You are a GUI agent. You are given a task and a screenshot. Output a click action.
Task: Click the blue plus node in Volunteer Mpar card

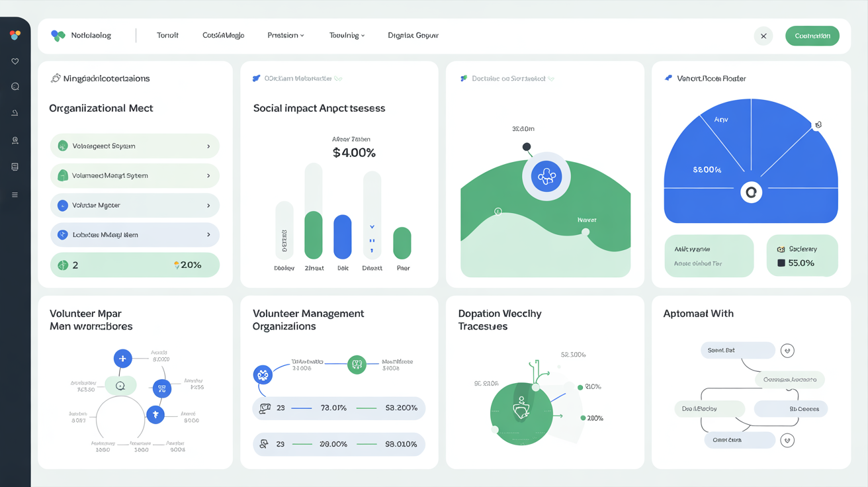(x=122, y=359)
